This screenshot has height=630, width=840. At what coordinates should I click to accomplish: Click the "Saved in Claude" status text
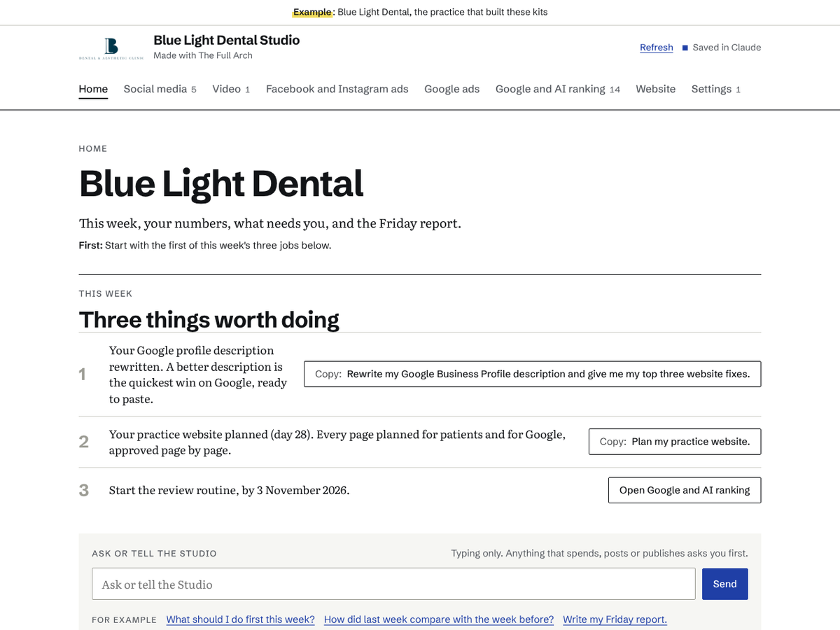coord(727,48)
